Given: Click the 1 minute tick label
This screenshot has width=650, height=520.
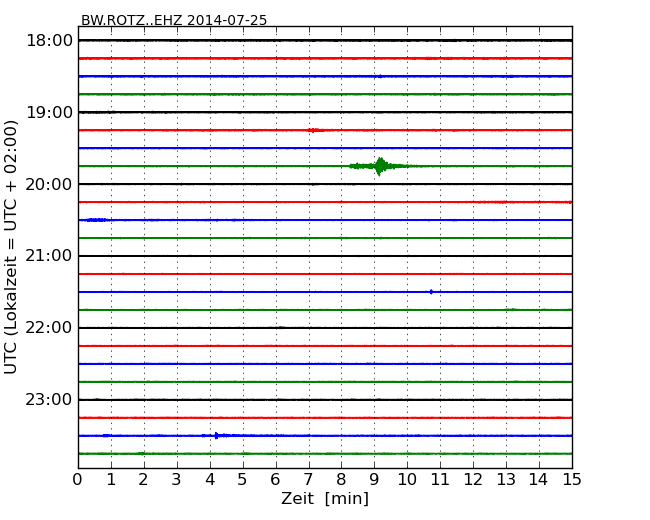Looking at the screenshot, I should (111, 480).
